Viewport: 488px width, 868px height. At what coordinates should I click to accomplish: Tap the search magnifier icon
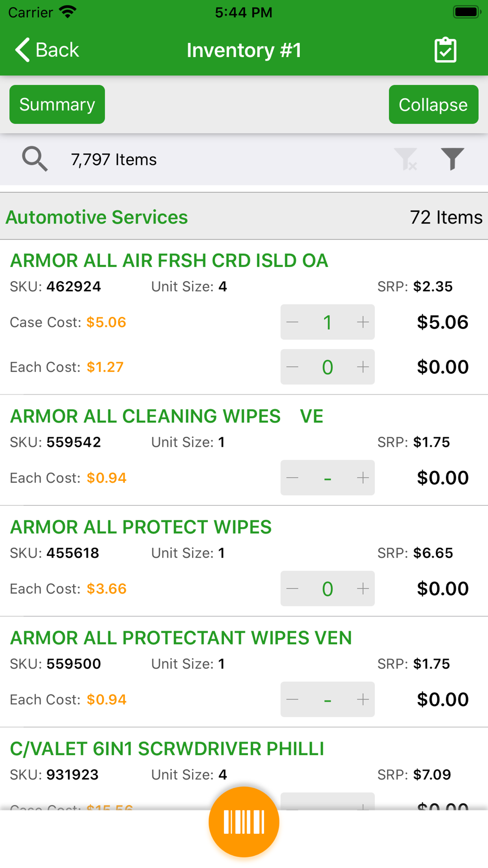point(35,159)
